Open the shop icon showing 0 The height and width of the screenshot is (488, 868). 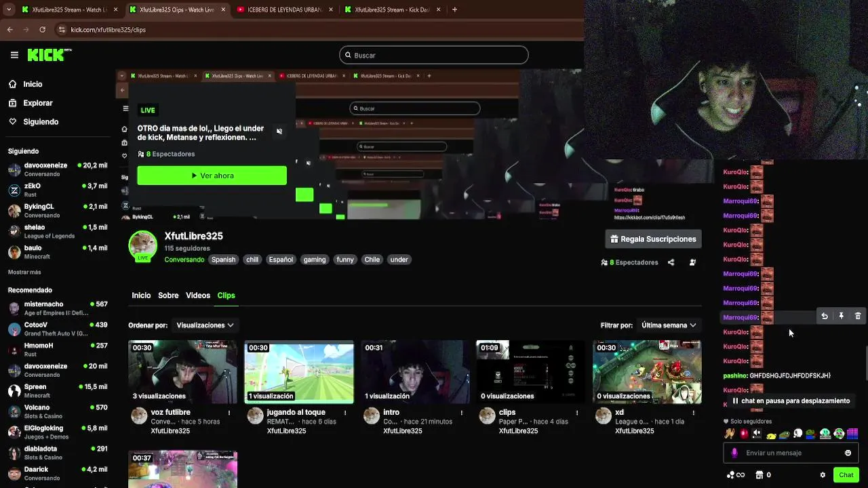point(764,475)
